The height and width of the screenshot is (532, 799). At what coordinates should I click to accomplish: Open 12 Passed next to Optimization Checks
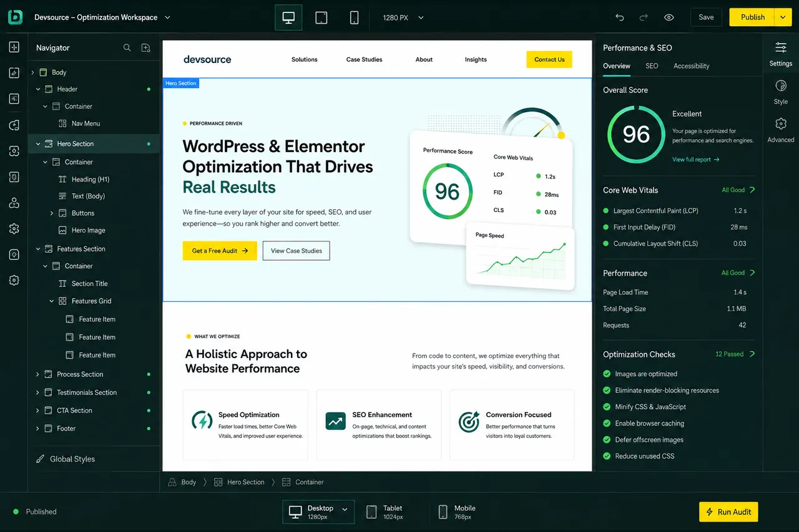[735, 354]
